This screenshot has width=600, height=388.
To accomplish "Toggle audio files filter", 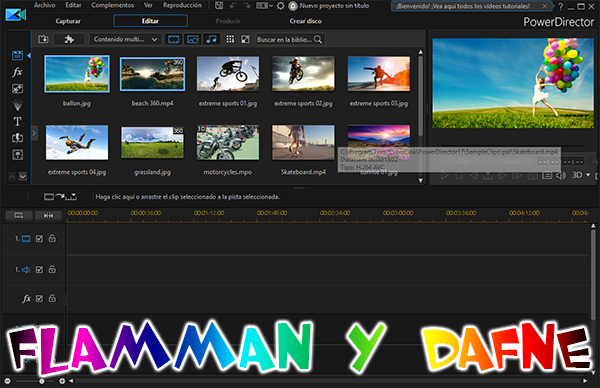I will pos(211,39).
